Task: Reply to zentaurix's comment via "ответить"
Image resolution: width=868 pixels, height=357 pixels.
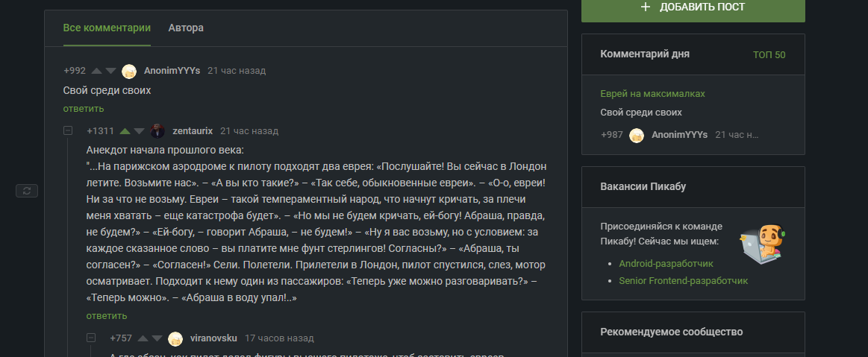Action: tap(107, 316)
